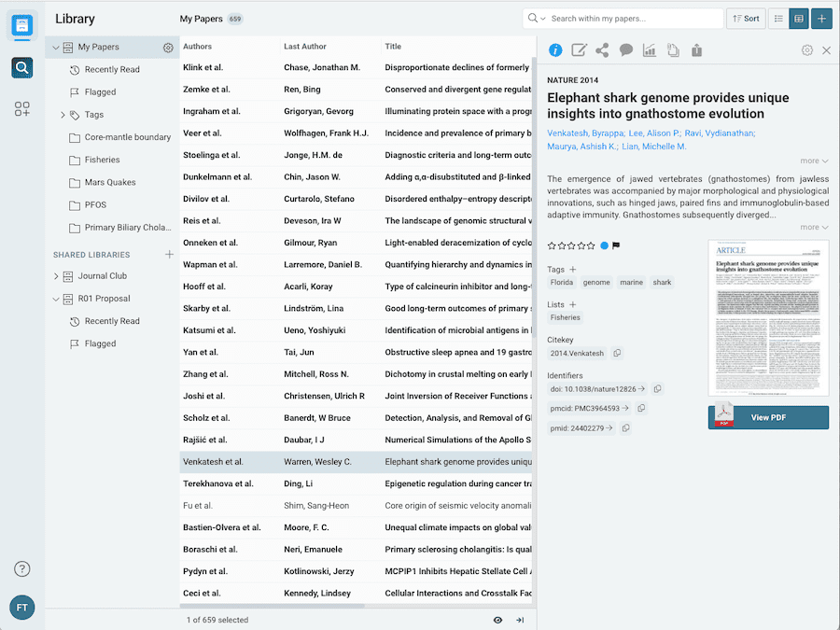
Task: Flag the selected paper
Action: pyautogui.click(x=614, y=247)
